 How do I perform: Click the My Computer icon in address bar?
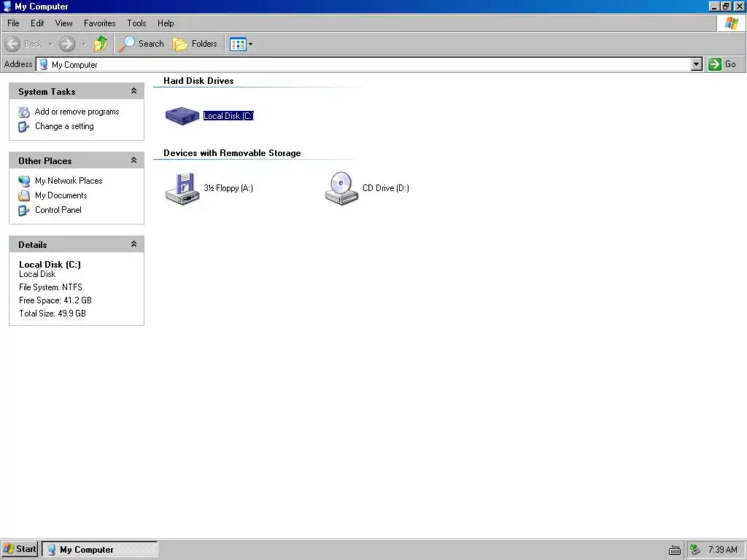(43, 64)
